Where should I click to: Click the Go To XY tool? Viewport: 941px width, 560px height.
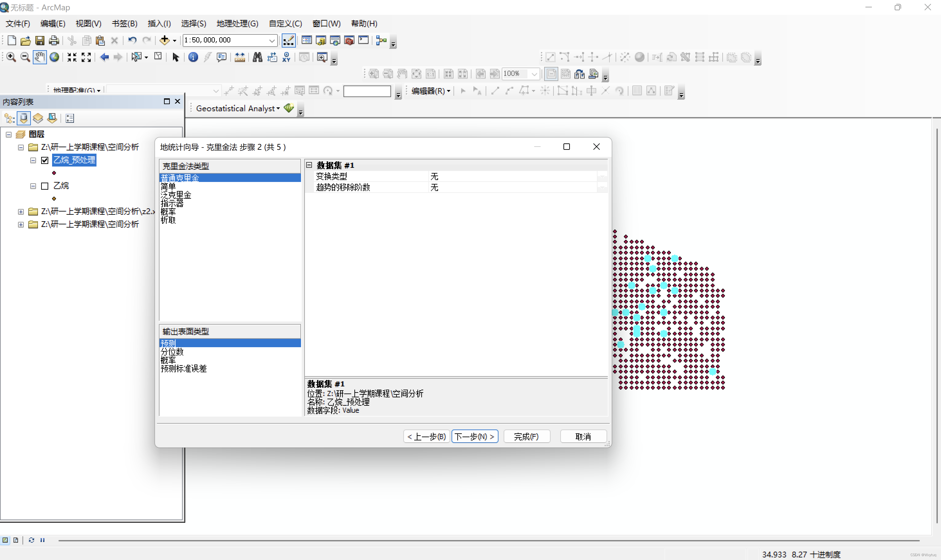[x=287, y=57]
